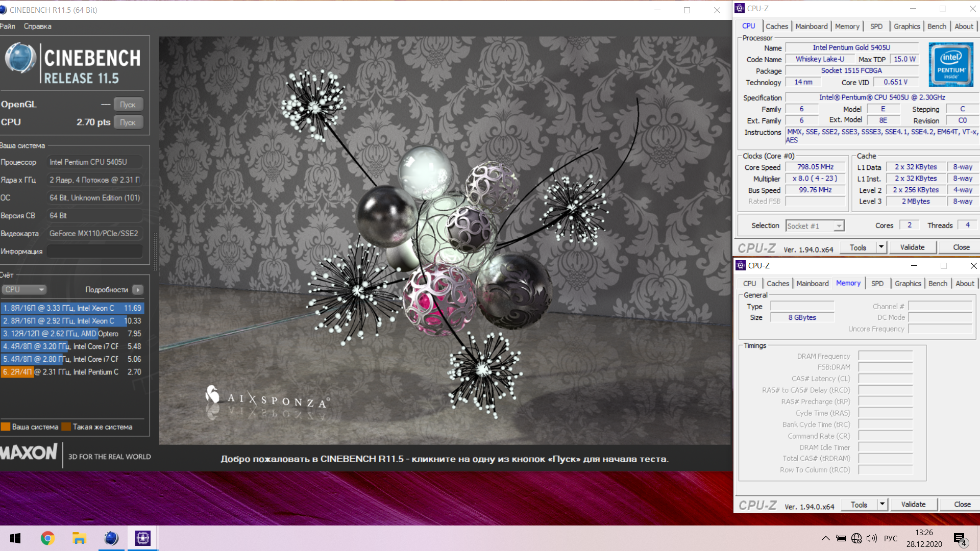
Task: Open About tab in upper CPU-Z window
Action: coord(964,27)
